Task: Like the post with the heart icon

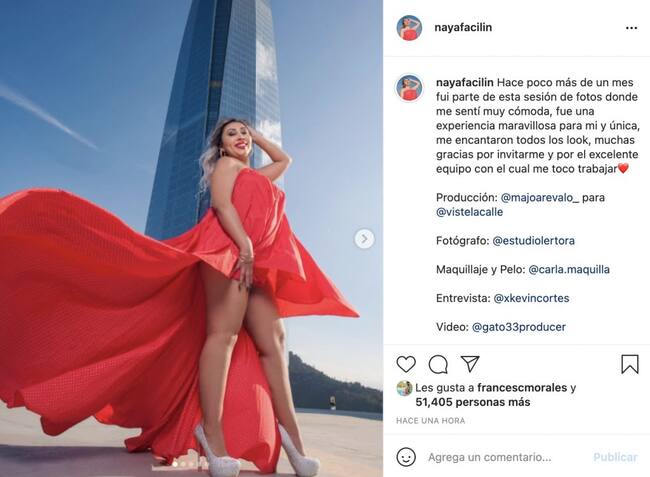Action: click(406, 364)
